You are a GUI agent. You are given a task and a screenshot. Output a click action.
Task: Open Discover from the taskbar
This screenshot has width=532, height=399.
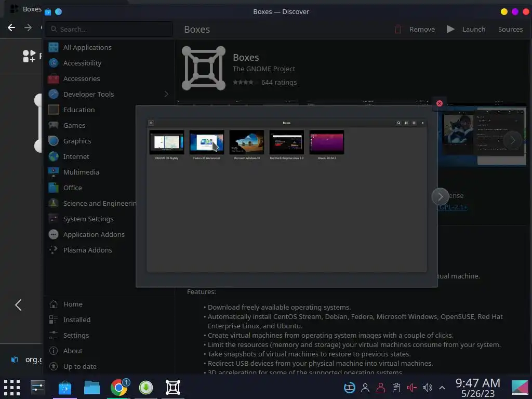point(65,388)
